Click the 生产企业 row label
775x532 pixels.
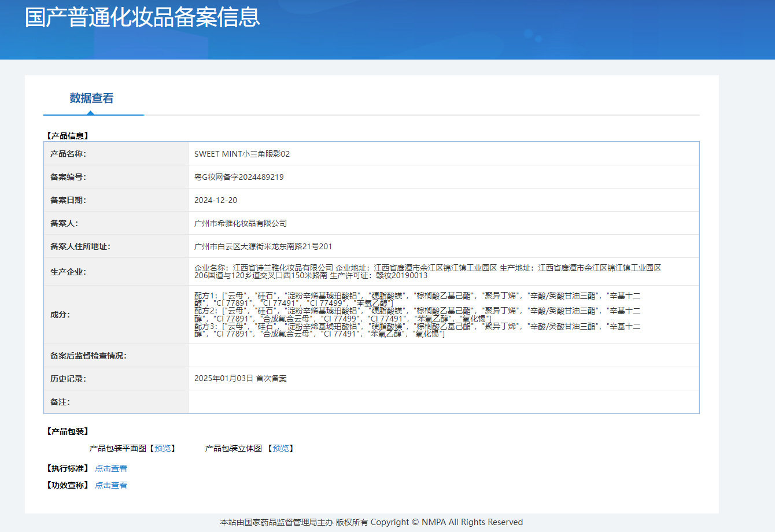(68, 272)
